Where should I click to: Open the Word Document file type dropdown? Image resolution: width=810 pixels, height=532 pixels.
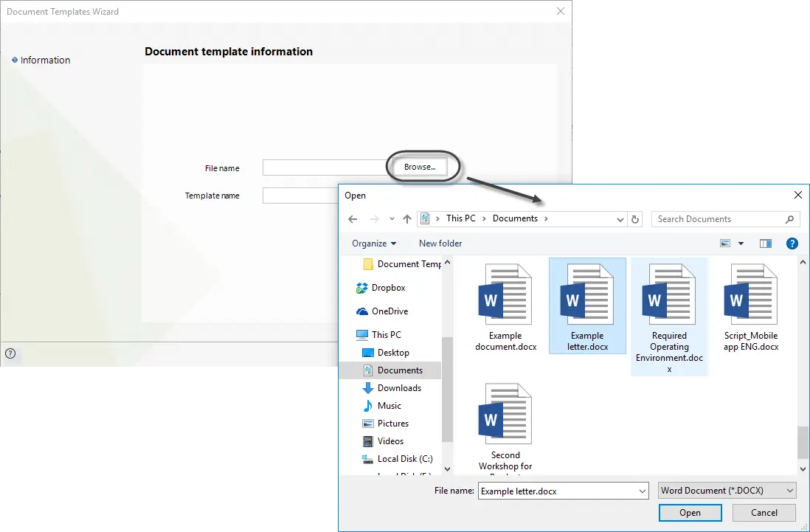pyautogui.click(x=727, y=491)
